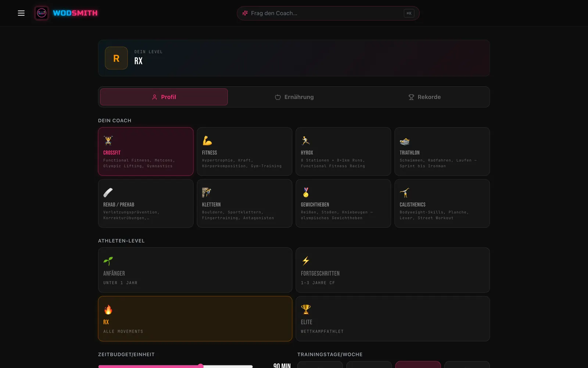Select the Rehab / Prehab coach card

click(x=146, y=204)
